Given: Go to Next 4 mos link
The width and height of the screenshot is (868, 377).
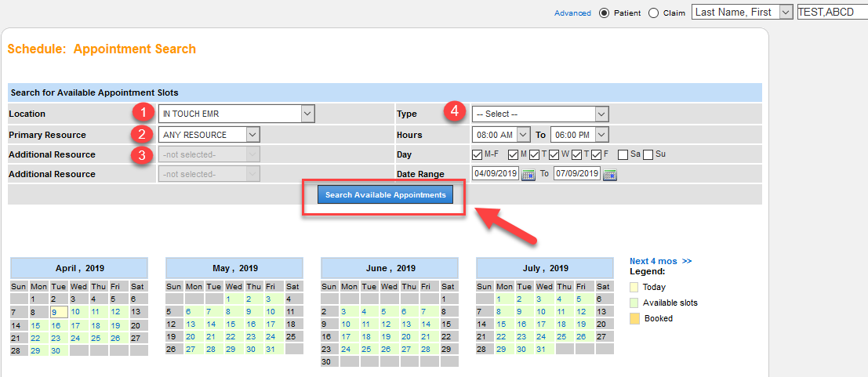Looking at the screenshot, I should pos(660,261).
